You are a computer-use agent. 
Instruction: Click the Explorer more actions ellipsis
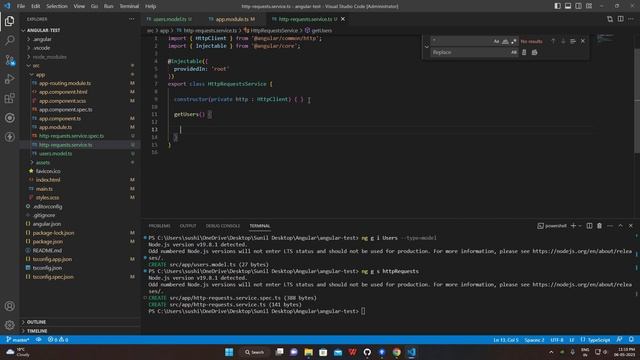tap(131, 19)
